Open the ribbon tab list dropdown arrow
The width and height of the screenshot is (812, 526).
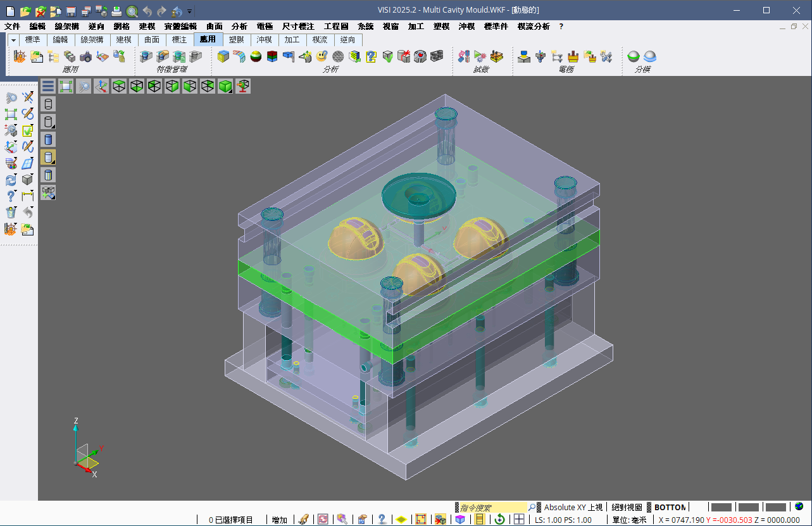click(x=13, y=40)
